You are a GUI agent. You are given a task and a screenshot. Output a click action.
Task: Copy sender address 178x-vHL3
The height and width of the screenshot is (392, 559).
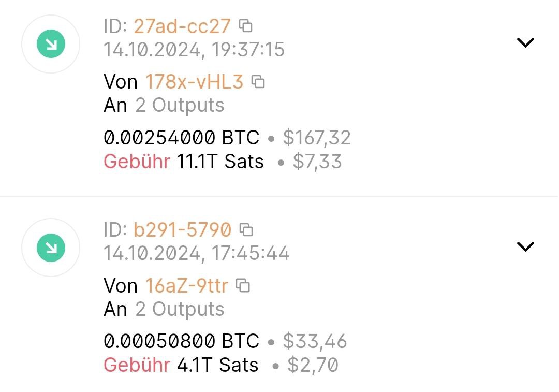tap(258, 82)
